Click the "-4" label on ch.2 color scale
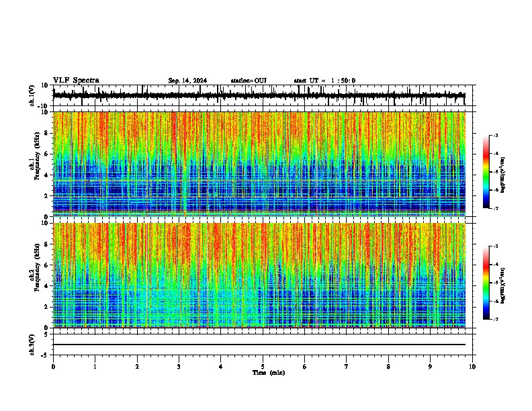Image resolution: width=532 pixels, height=411 pixels. click(x=495, y=265)
